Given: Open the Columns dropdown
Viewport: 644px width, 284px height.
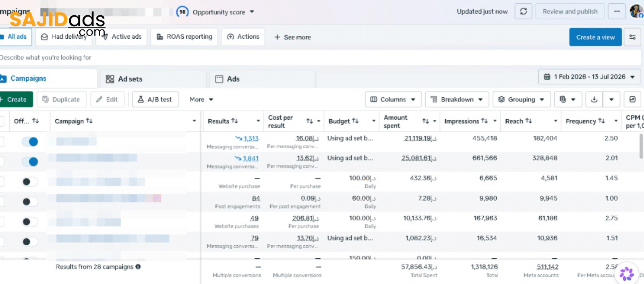Looking at the screenshot, I should (393, 99).
